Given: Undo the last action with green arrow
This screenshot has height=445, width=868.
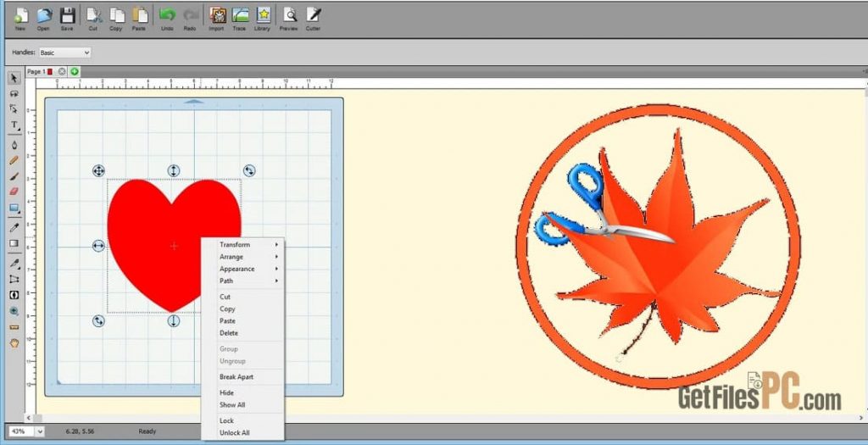Looking at the screenshot, I should click(x=167, y=17).
